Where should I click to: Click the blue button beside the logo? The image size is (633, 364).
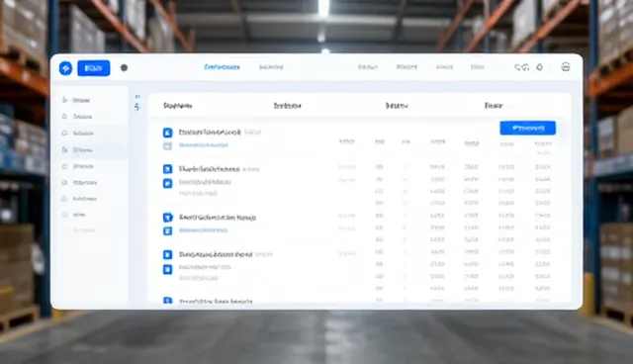click(93, 68)
